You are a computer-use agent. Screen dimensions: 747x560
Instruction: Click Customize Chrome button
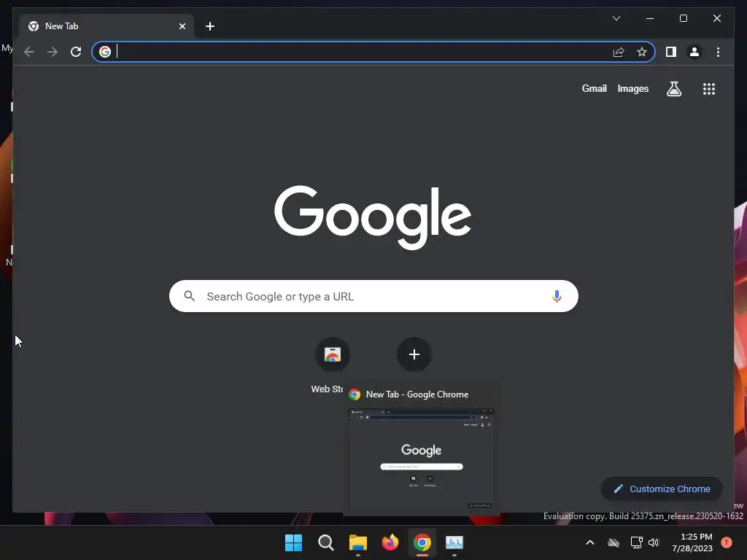coord(662,489)
